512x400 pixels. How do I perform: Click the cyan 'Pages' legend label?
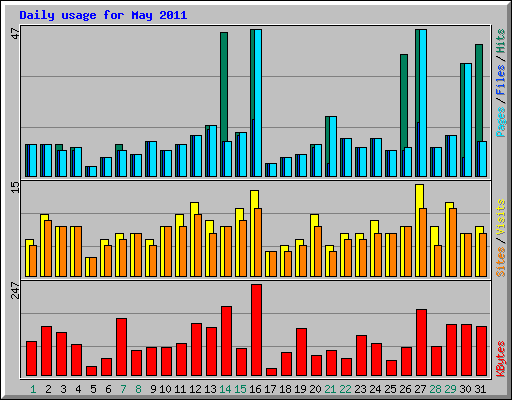(x=500, y=122)
